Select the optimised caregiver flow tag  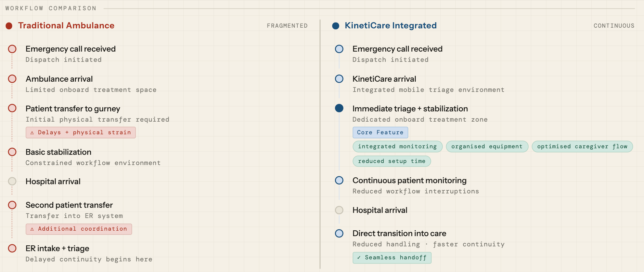pyautogui.click(x=582, y=147)
